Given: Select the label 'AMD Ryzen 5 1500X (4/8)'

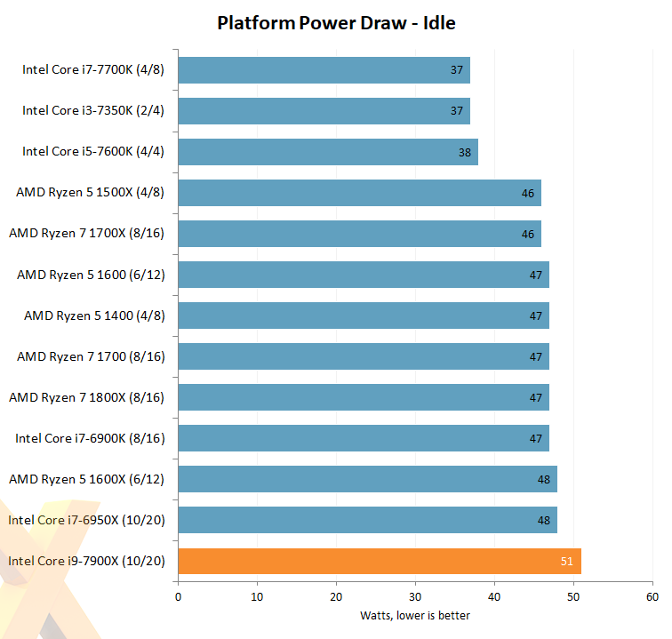Looking at the screenshot, I should click(x=90, y=193).
